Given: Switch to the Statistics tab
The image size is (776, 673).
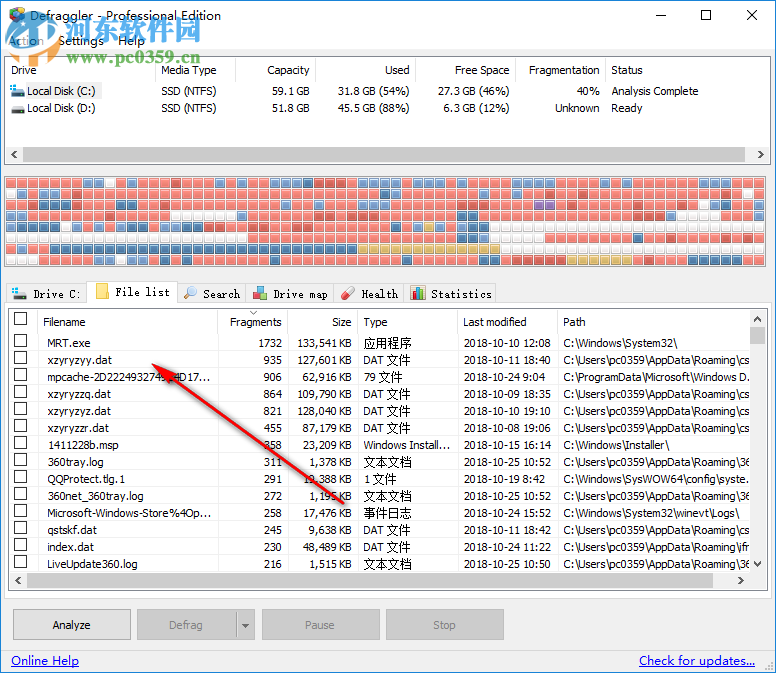Looking at the screenshot, I should point(450,293).
